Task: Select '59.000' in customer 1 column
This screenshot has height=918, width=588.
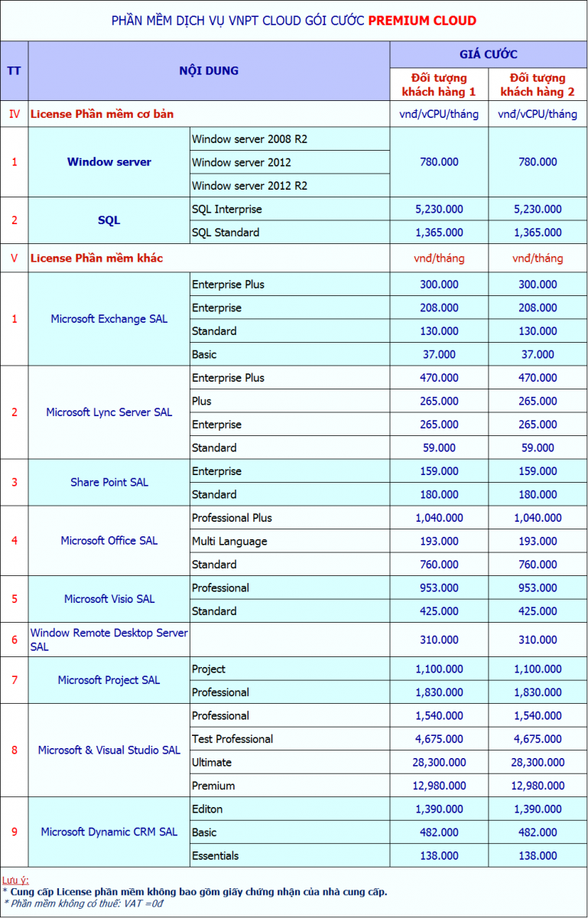Action: pyautogui.click(x=439, y=448)
